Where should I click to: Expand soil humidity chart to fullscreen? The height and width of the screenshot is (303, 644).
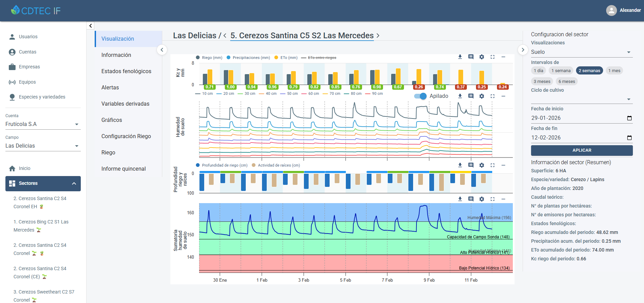pos(492,96)
